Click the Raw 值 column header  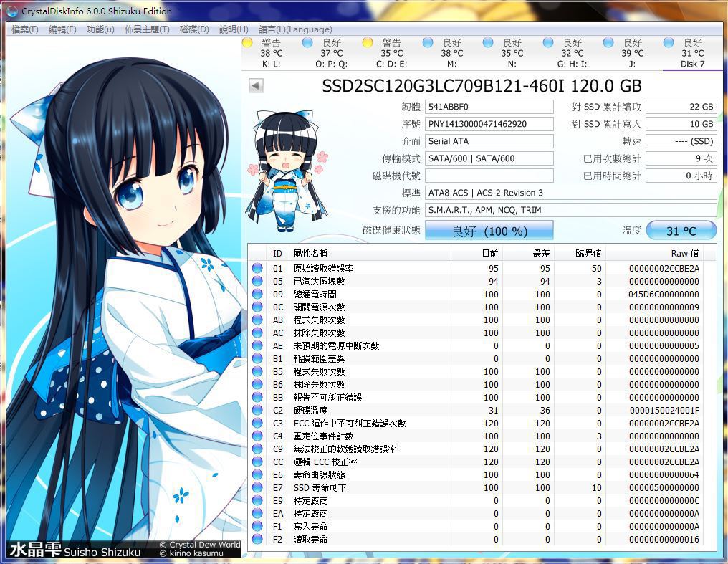click(x=655, y=253)
